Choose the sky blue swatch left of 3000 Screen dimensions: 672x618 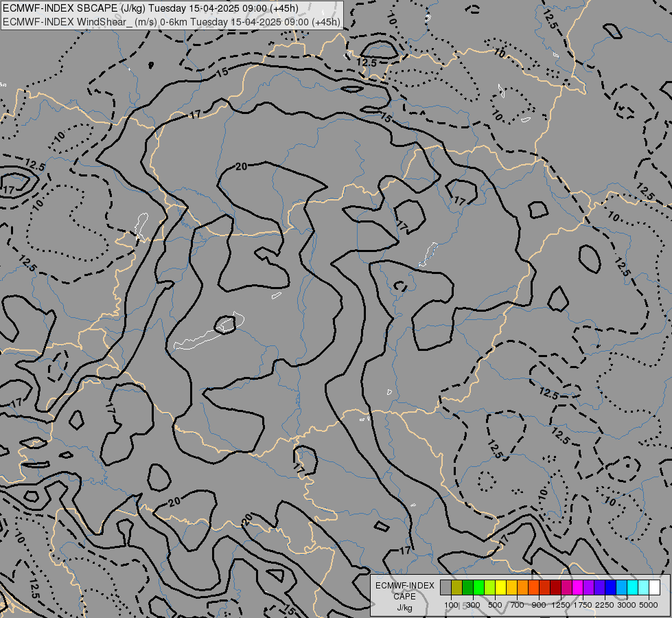pos(622,588)
